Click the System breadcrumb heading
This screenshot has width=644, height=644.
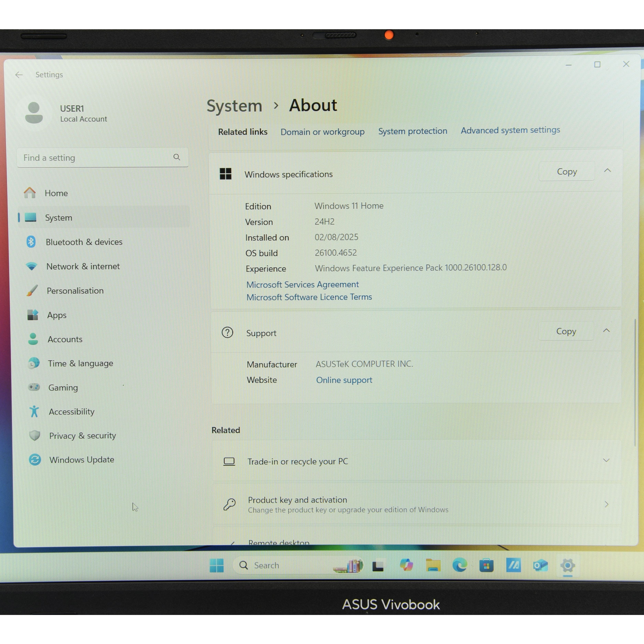point(234,106)
